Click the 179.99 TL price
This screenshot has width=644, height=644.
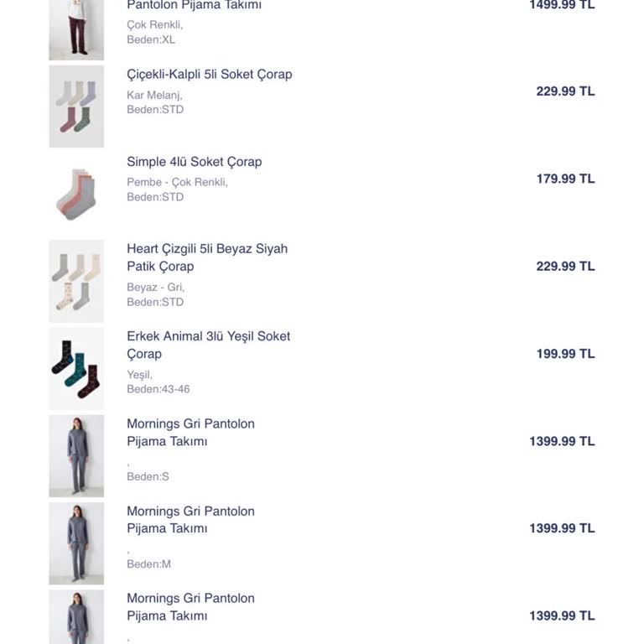565,179
